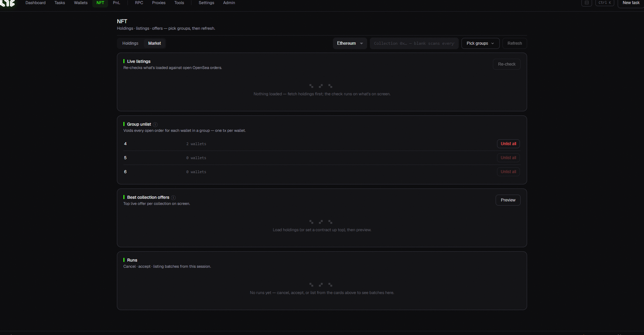
Task: Click the NFT page title
Action: (122, 21)
